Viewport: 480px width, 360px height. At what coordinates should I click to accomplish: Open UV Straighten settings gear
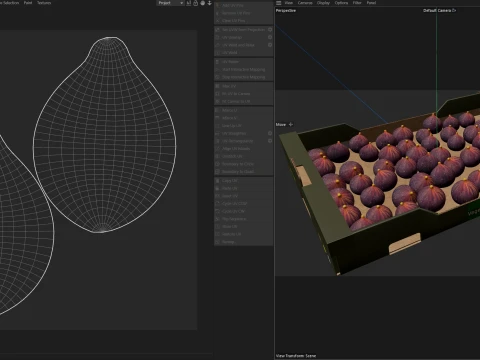point(270,133)
